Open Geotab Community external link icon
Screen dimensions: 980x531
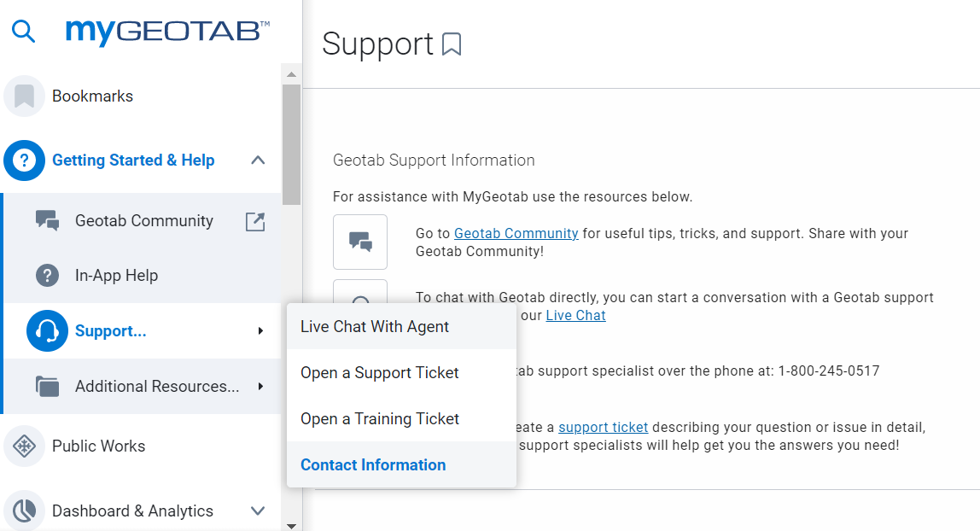[254, 221]
